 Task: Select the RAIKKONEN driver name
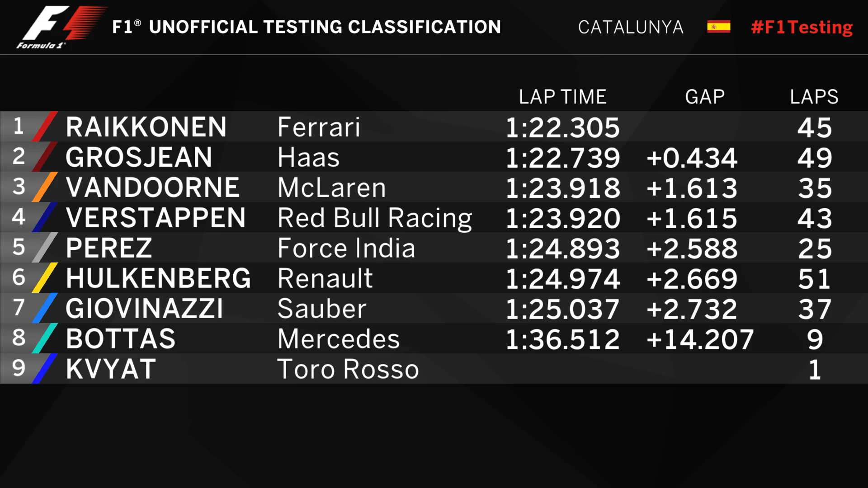pyautogui.click(x=146, y=127)
